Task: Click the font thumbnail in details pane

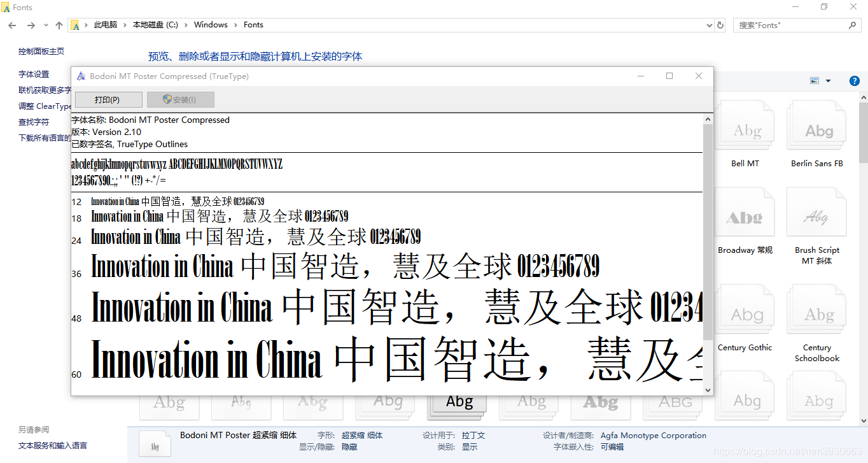Action: coord(155,445)
